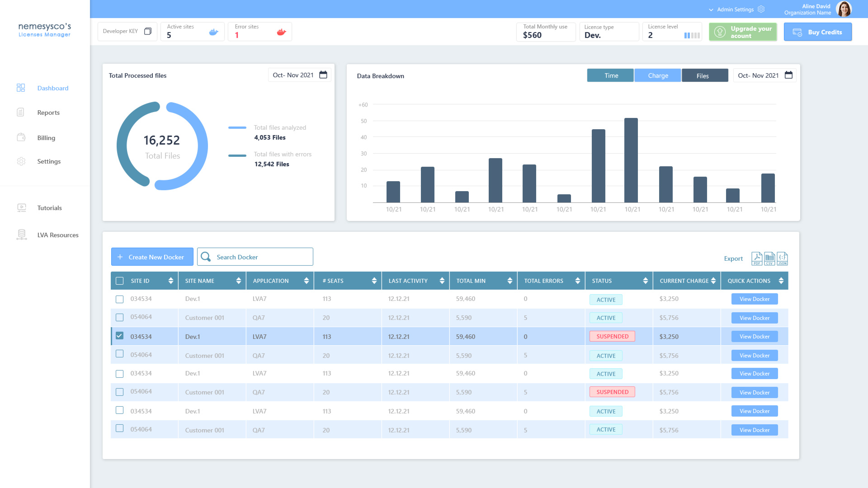Select the Charge tab in Data Breakdown

[657, 75]
